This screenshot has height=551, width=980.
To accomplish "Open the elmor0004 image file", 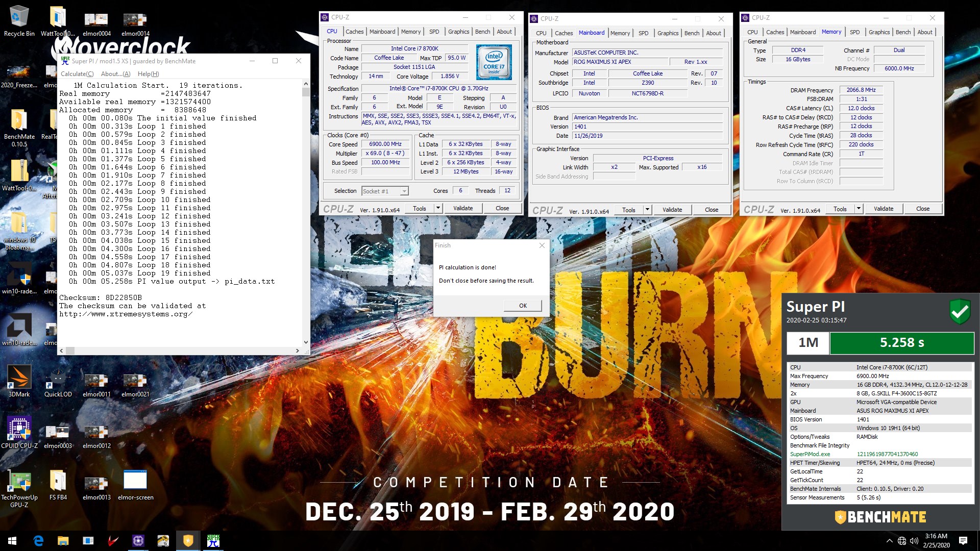I will coord(96,23).
